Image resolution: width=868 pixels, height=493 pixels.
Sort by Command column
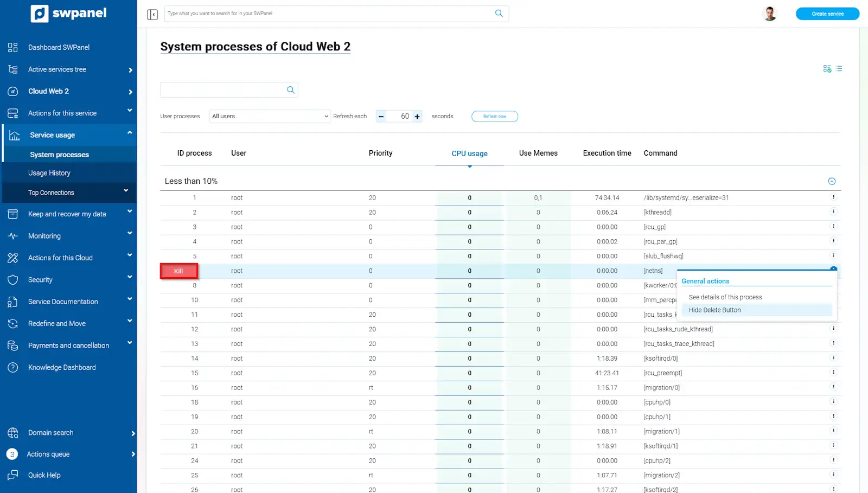tap(660, 153)
